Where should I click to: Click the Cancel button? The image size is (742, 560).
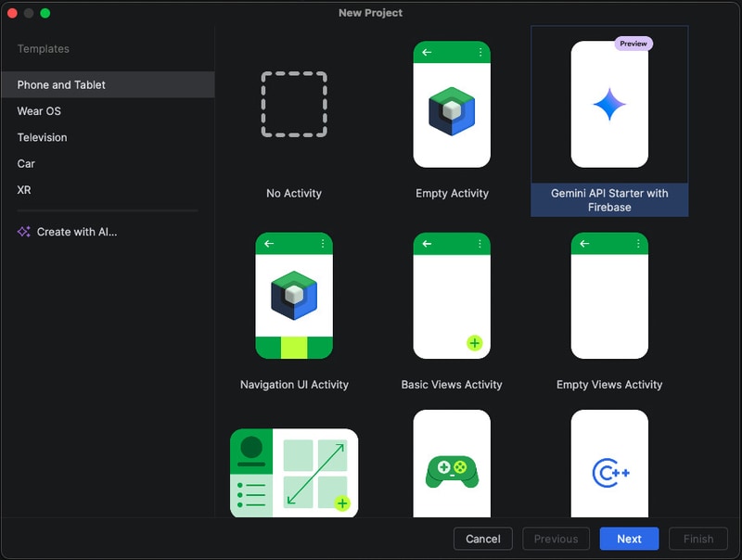click(482, 539)
